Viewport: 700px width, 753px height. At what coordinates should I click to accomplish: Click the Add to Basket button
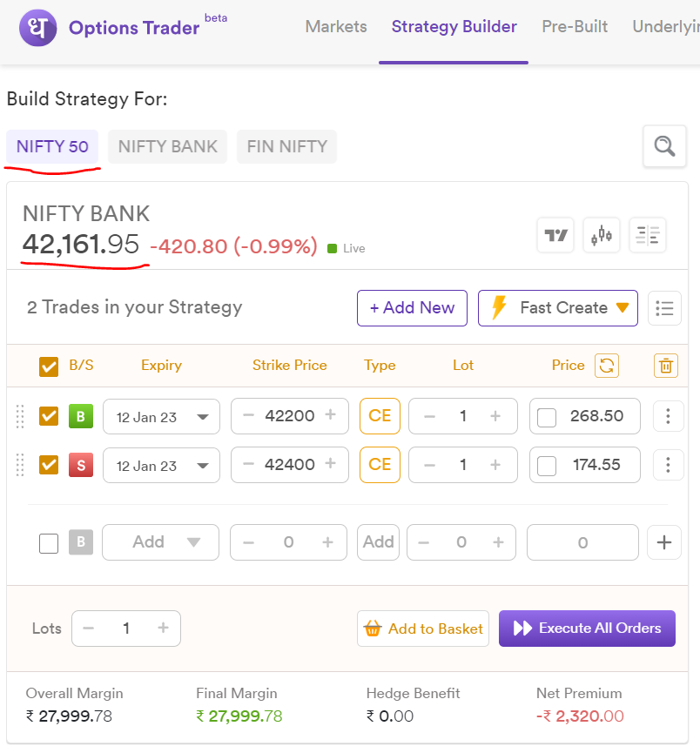(x=423, y=629)
